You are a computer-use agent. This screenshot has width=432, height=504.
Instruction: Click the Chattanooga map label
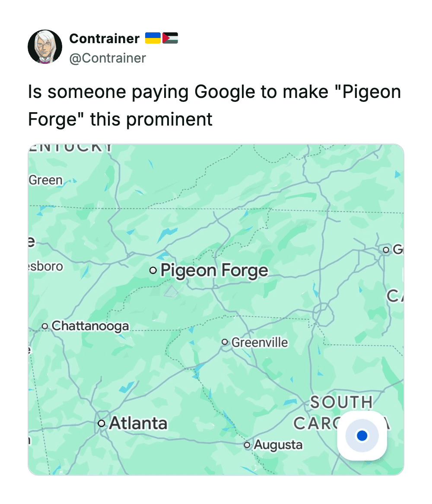90,326
